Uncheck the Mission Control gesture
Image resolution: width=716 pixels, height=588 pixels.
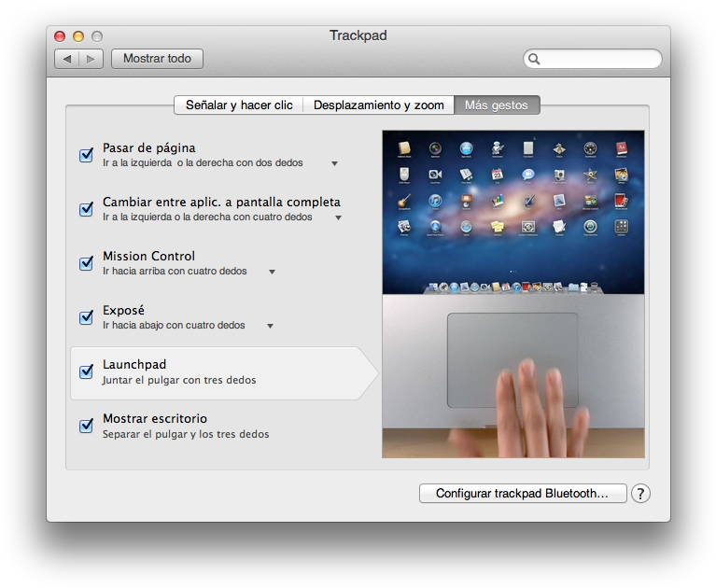point(87,263)
